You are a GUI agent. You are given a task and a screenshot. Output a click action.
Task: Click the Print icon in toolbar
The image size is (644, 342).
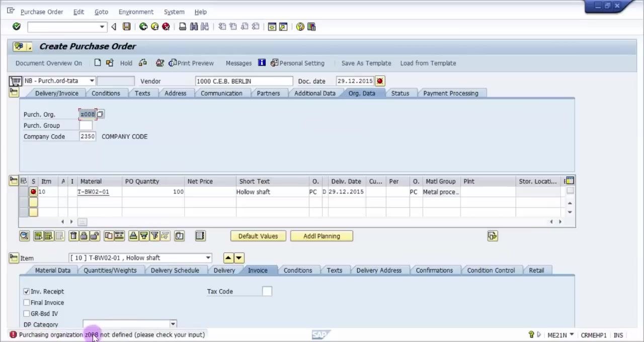tap(183, 27)
